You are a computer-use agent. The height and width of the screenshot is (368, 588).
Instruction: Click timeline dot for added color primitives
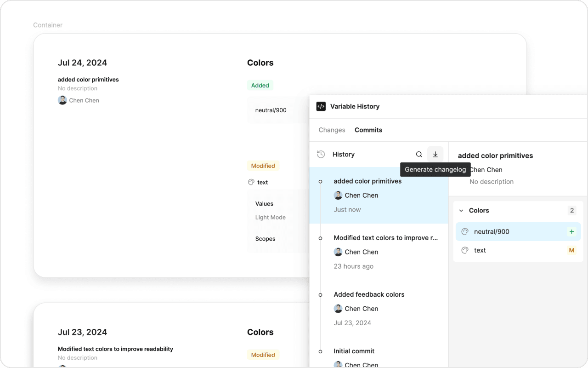tap(321, 182)
